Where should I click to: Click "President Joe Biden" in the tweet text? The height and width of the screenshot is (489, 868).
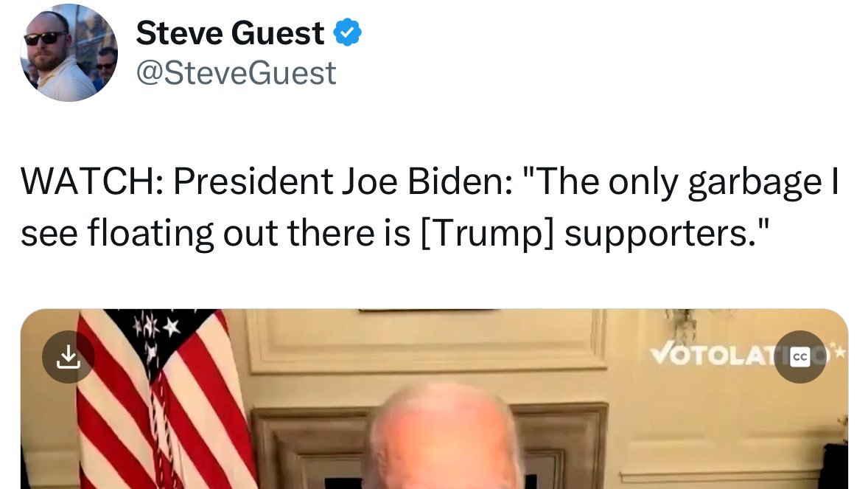tap(343, 181)
